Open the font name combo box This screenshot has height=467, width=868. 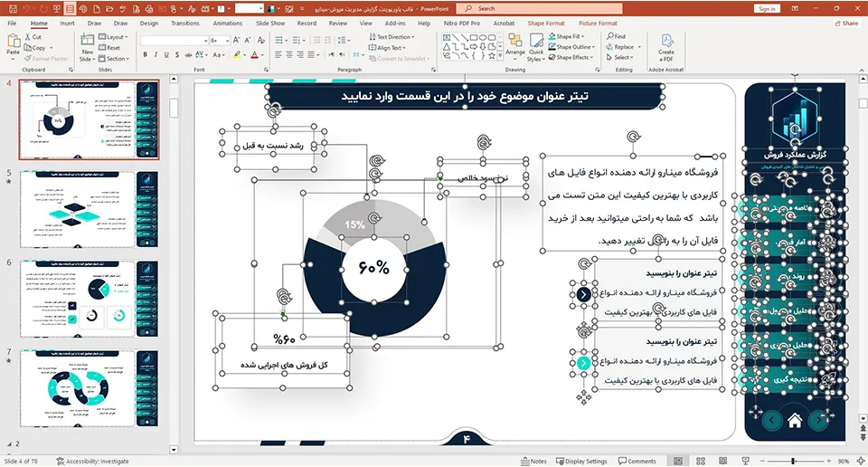(174, 41)
